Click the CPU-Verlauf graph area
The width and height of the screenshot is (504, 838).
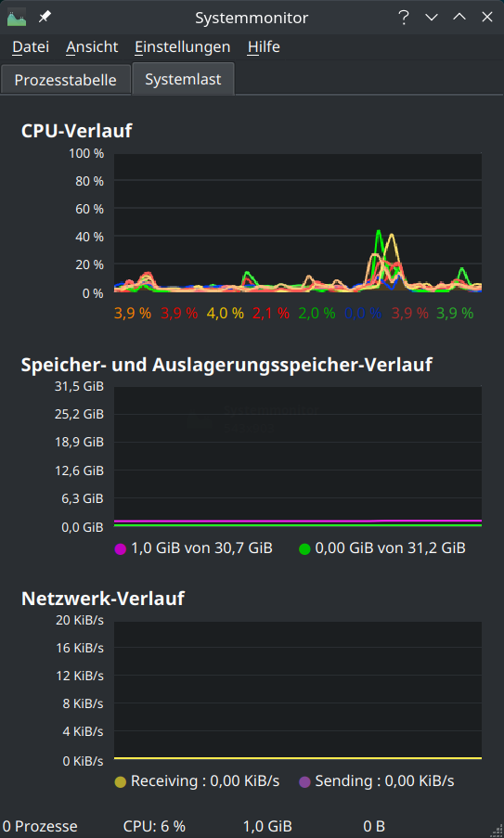(x=298, y=223)
